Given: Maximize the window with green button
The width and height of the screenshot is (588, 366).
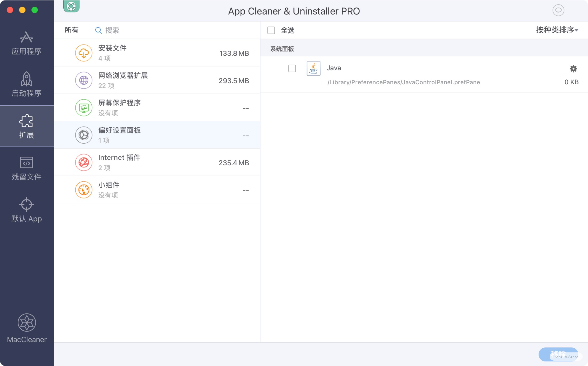Looking at the screenshot, I should tap(35, 10).
